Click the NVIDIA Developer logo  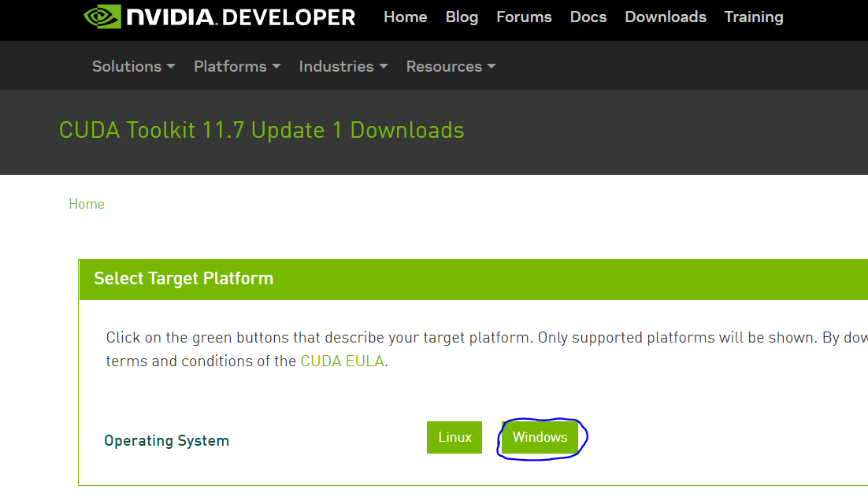coord(219,17)
